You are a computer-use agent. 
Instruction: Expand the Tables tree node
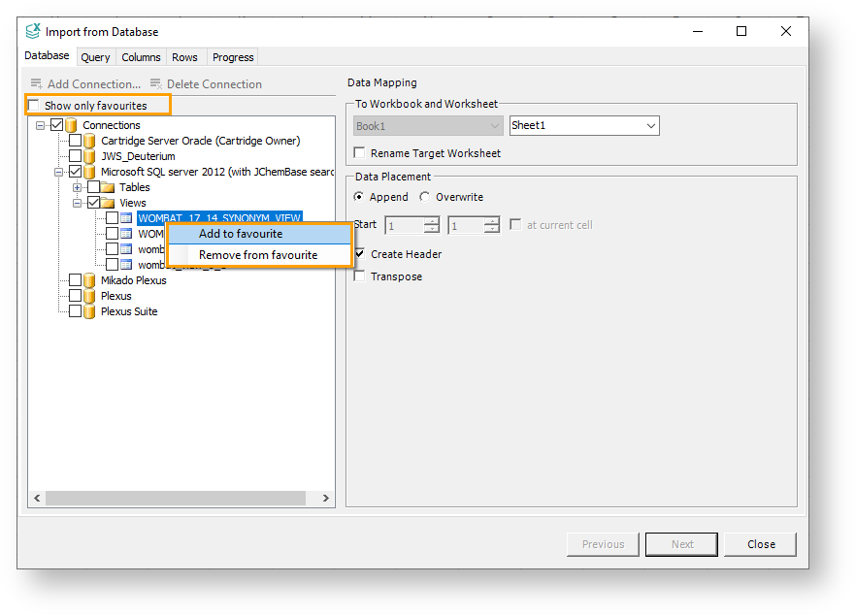point(78,187)
